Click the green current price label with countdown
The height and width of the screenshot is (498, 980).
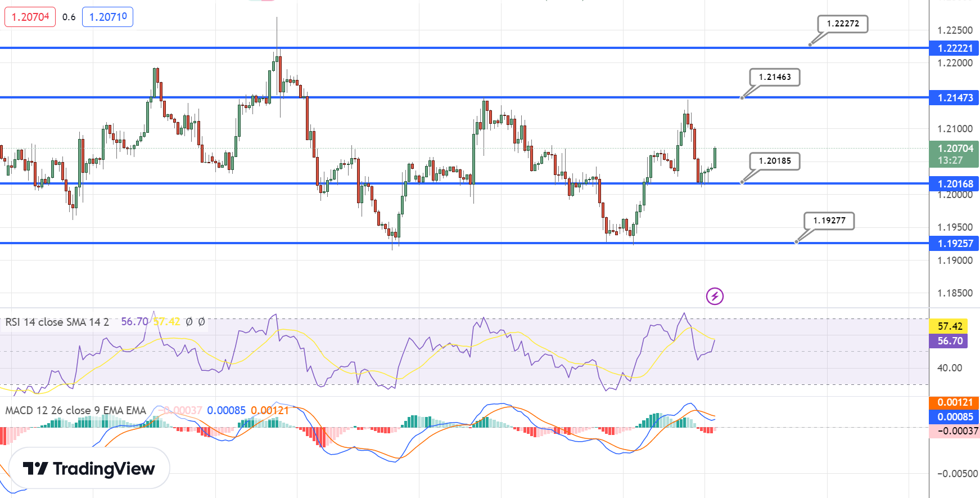click(x=954, y=154)
